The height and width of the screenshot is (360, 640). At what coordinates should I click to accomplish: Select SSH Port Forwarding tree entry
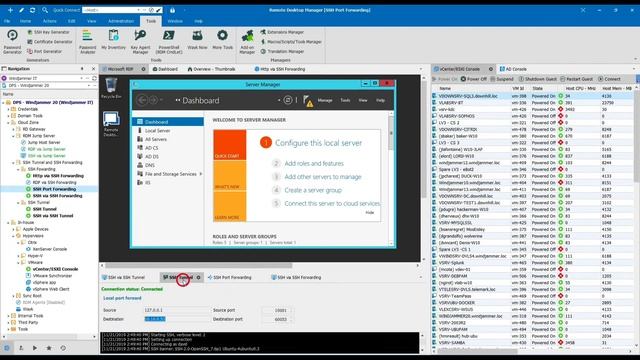[54, 189]
